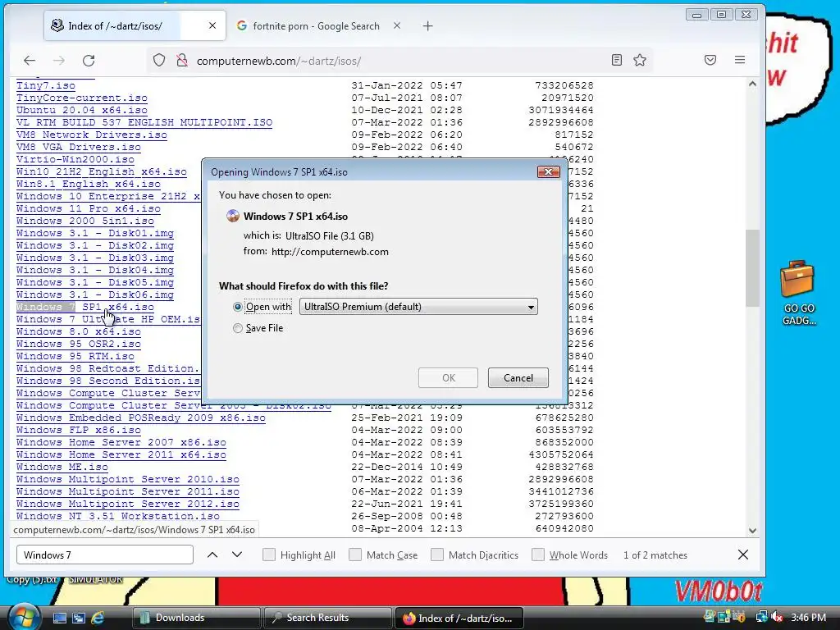Click the Firefox back arrow
The height and width of the screenshot is (630, 840).
point(30,61)
